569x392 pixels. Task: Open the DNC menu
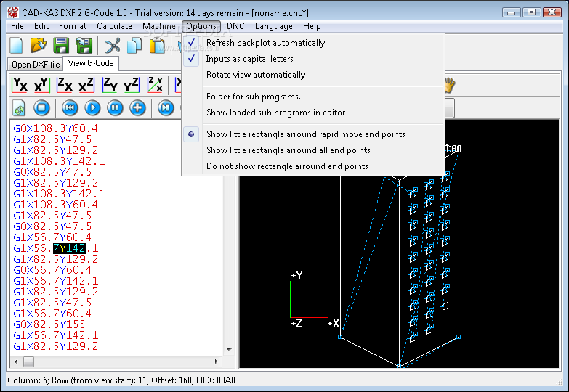click(x=235, y=26)
